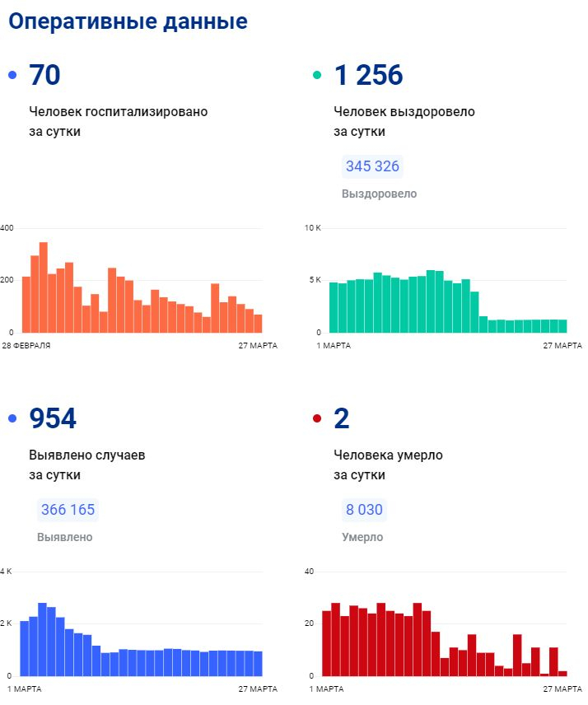The image size is (588, 705).
Task: Select the 954 detected cases number
Action: tap(53, 419)
